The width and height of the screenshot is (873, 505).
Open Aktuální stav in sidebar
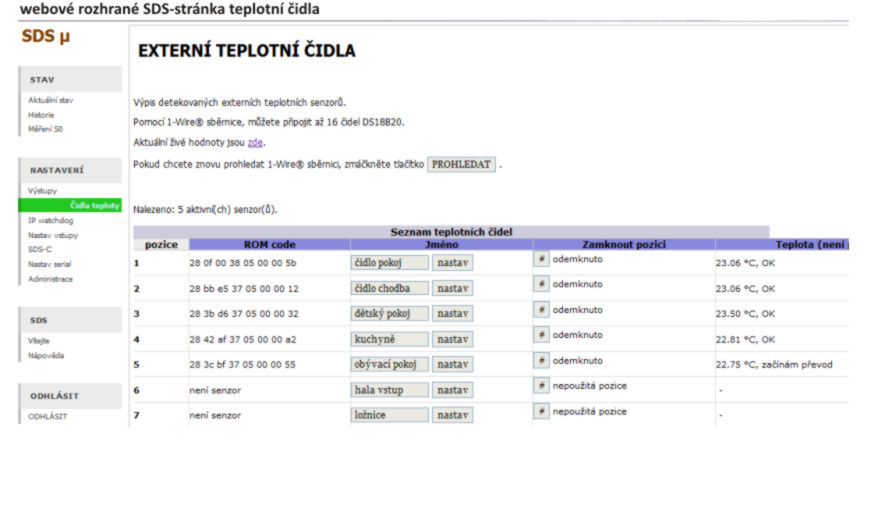click(x=50, y=100)
